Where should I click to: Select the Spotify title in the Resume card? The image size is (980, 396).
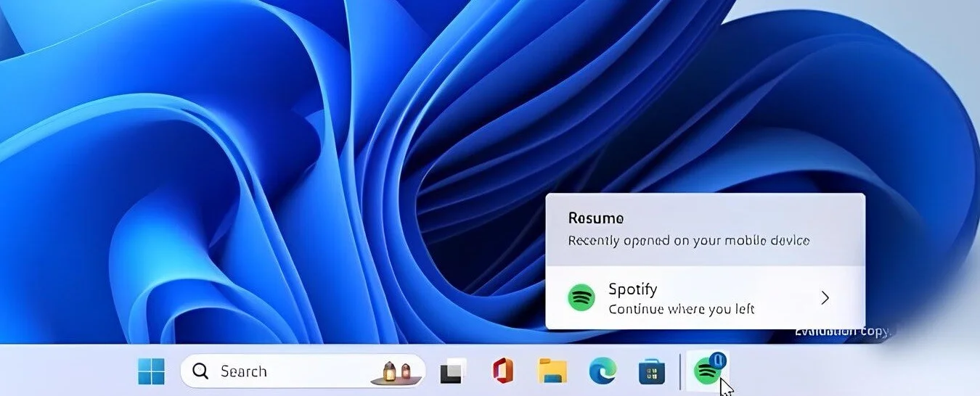point(632,289)
